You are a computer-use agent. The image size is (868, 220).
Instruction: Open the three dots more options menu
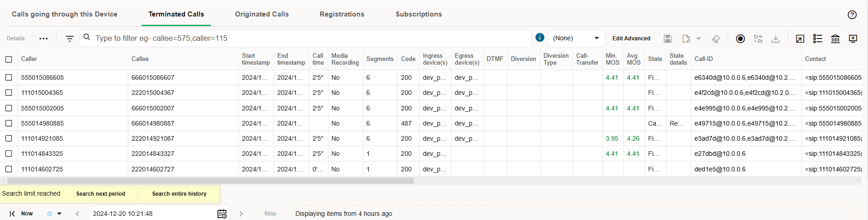click(44, 38)
